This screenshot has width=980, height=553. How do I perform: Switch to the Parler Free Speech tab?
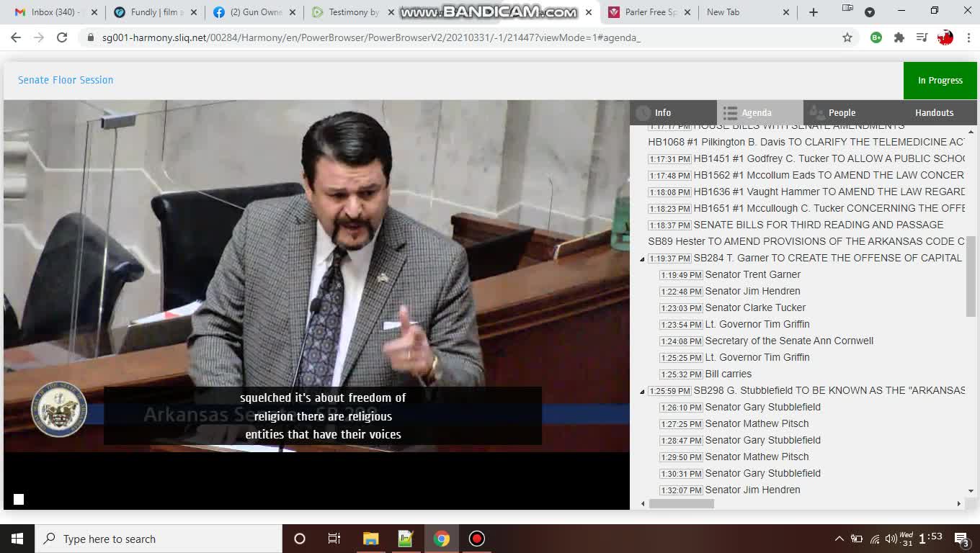coord(649,12)
